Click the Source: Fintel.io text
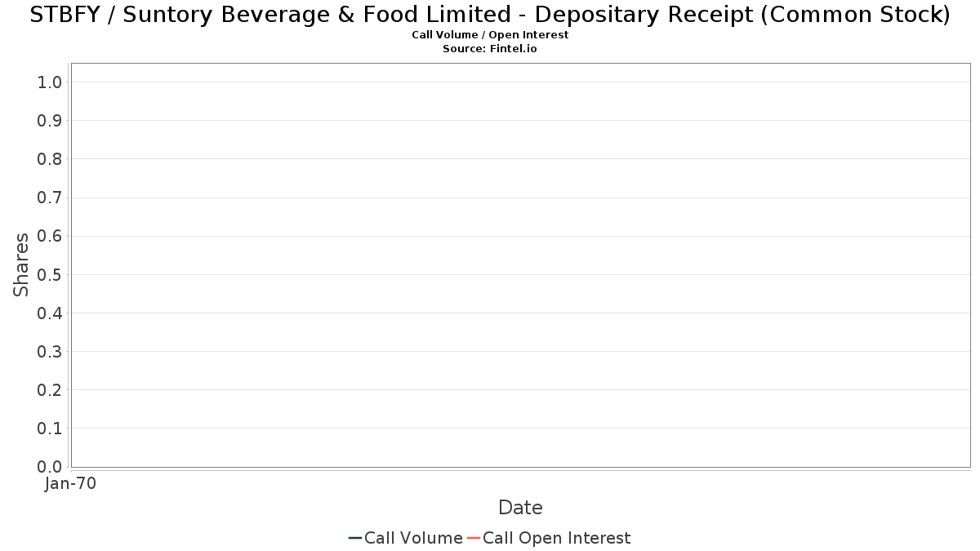 [x=490, y=49]
